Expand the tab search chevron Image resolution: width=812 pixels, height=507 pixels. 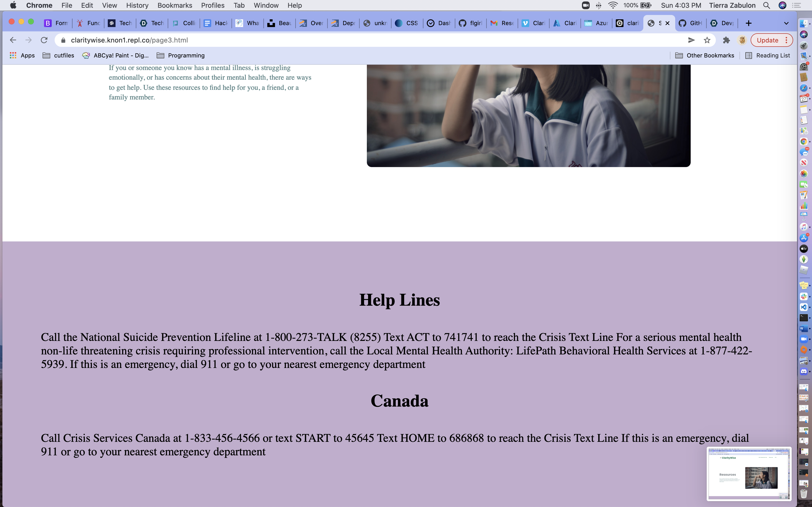[x=786, y=23]
